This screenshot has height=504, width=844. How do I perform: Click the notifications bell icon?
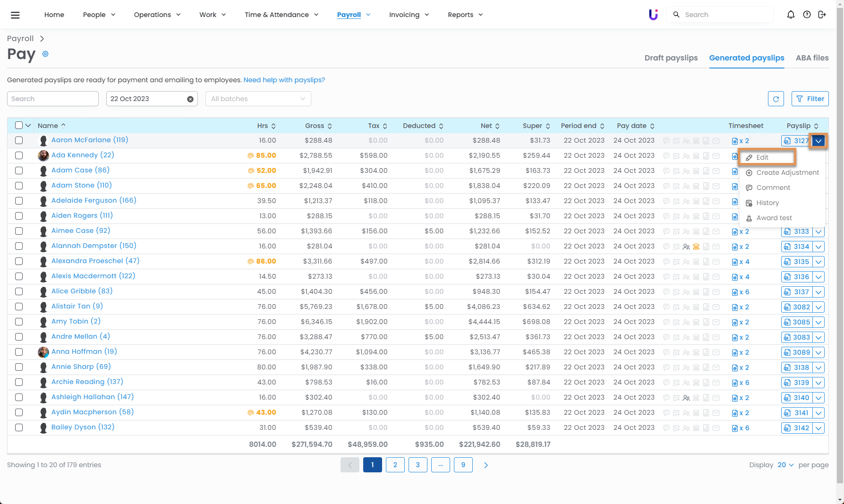(x=791, y=15)
